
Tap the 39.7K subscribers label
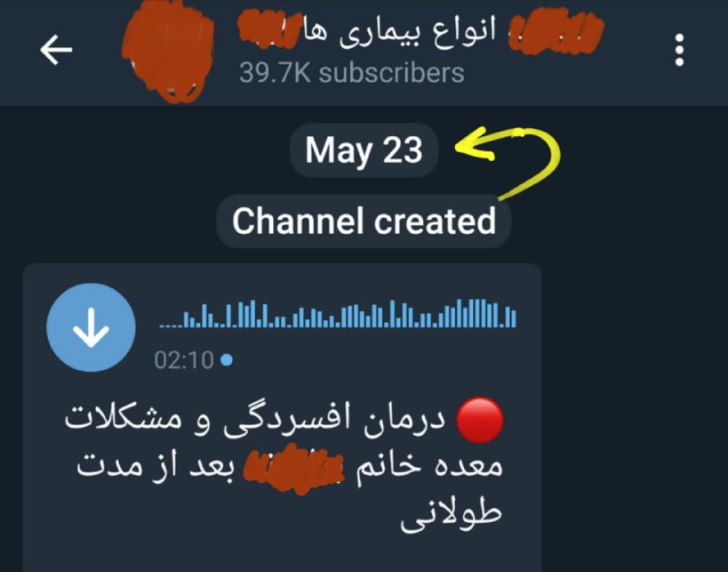(x=351, y=73)
